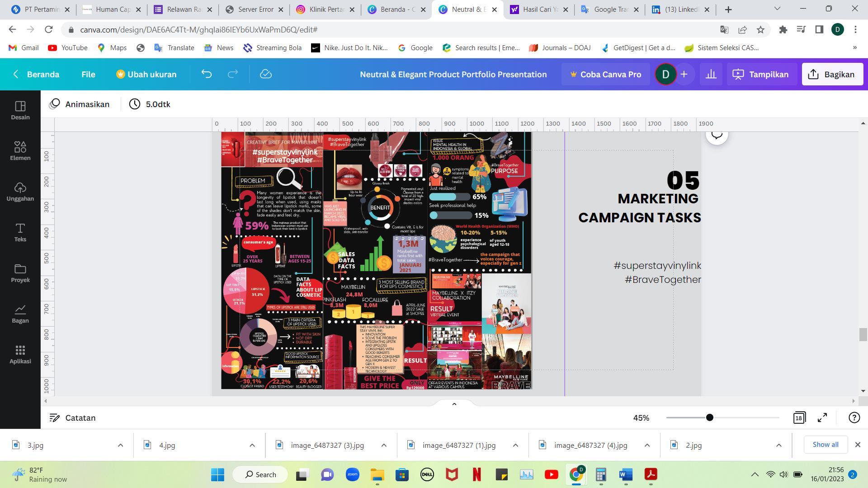Click the zoom slider handle
The width and height of the screenshot is (868, 488).
[710, 418]
